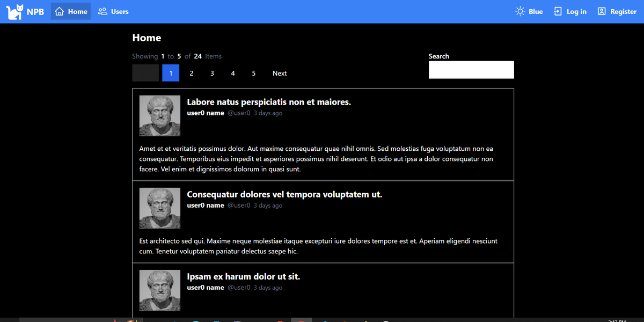Open post 'Consequatur dolores vel tempora voluptatem ut.'

point(284,194)
